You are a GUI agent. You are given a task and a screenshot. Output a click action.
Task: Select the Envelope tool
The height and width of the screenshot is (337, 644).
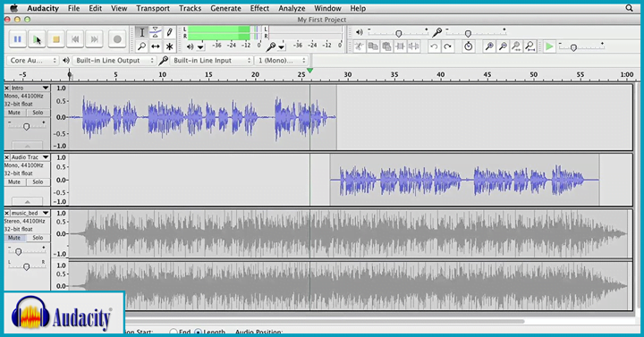pos(156,32)
